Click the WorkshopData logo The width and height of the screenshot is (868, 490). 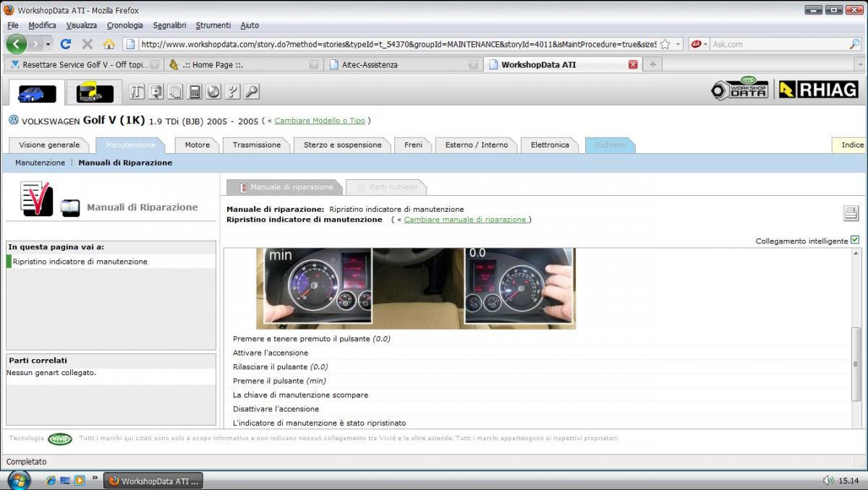739,90
